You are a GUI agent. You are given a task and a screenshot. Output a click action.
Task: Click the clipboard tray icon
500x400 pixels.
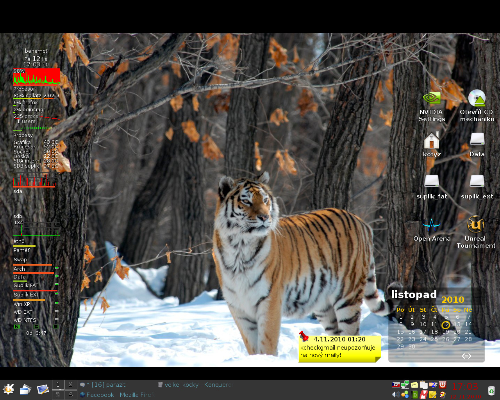pyautogui.click(x=424, y=385)
